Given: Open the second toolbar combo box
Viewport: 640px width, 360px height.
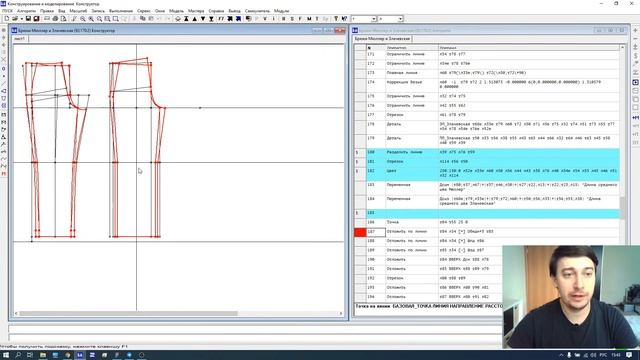Looking at the screenshot, I should (x=400, y=19).
